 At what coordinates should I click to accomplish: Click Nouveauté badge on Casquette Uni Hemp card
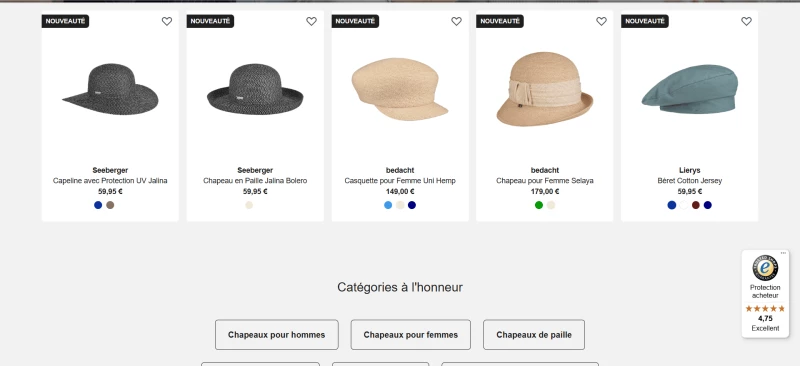[x=355, y=21]
